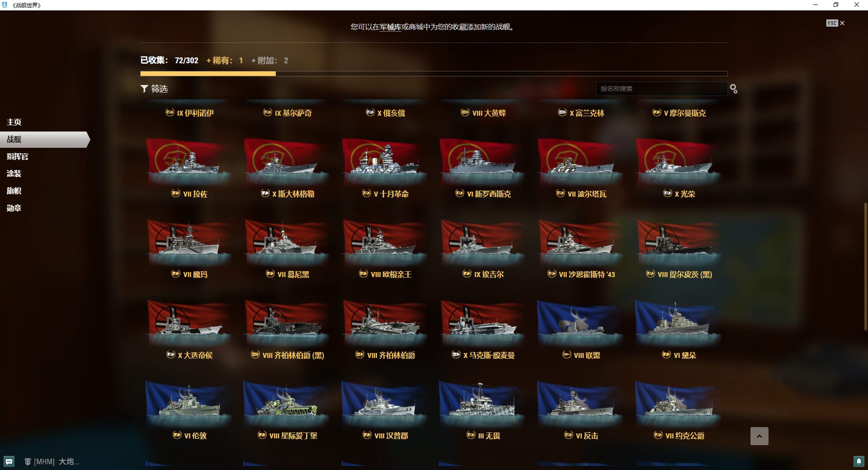Screen dimensions: 868x470
Task: Click the collection progress bar
Action: [434, 73]
